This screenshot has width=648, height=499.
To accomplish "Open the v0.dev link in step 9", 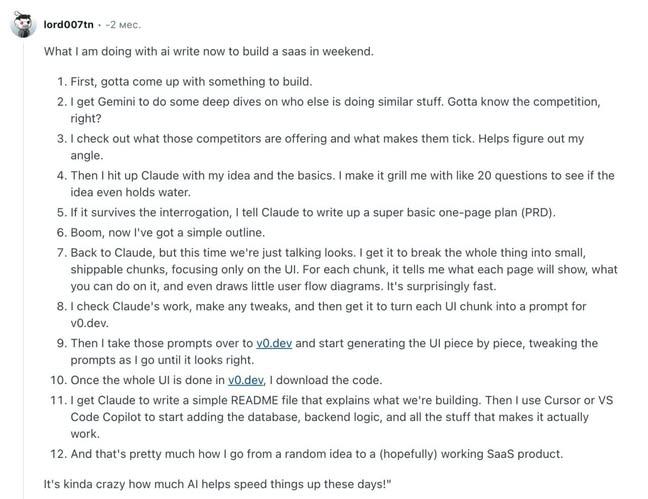I will click(x=276, y=343).
